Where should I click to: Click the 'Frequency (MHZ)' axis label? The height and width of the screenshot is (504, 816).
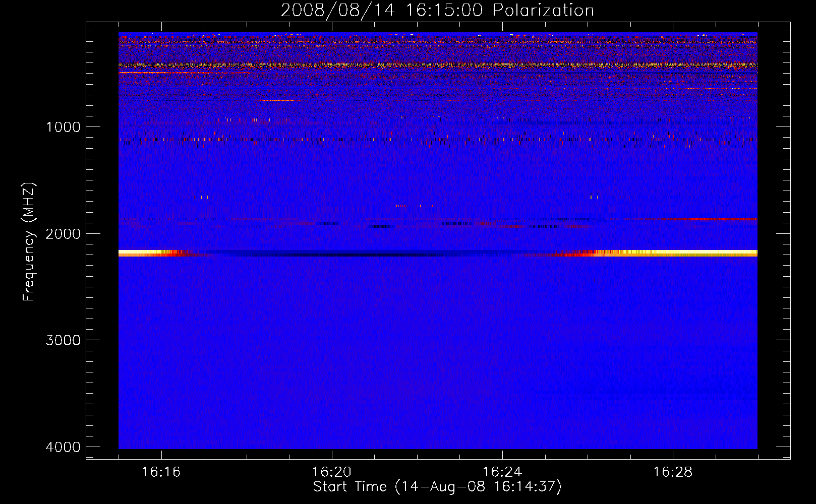point(28,242)
